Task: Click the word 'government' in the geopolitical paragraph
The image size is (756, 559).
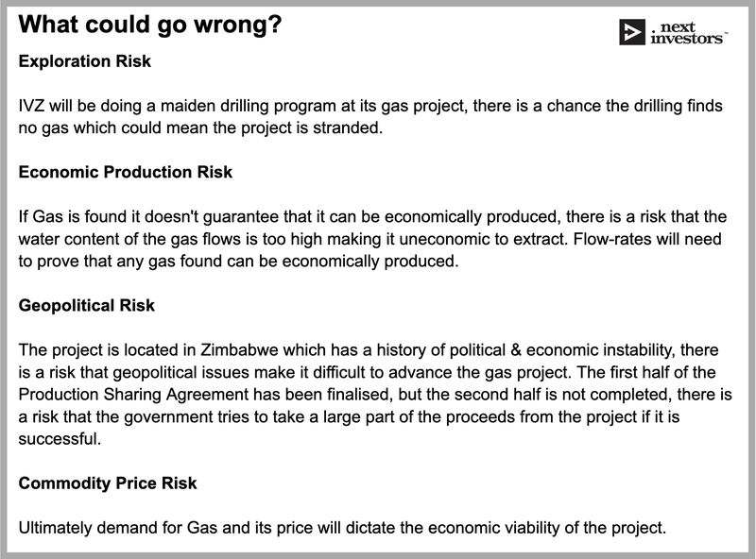Action: point(167,416)
